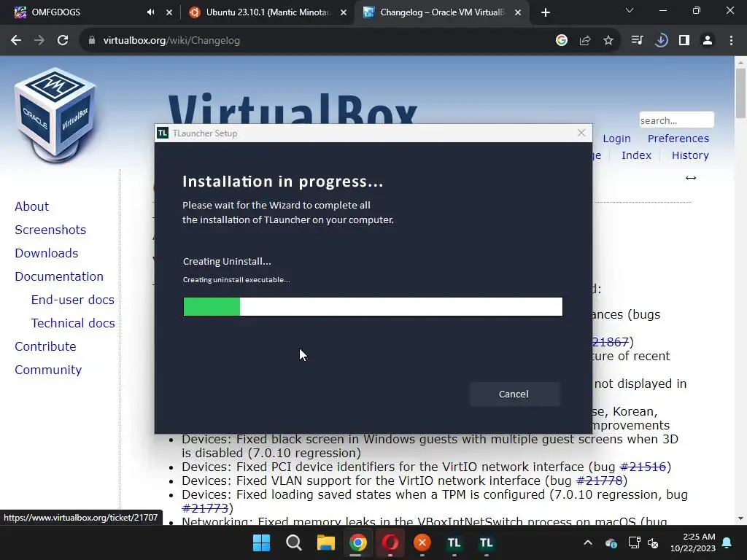Screen dimensions: 747x560
Task: Click the scrollbar down arrow
Action: coord(740,518)
